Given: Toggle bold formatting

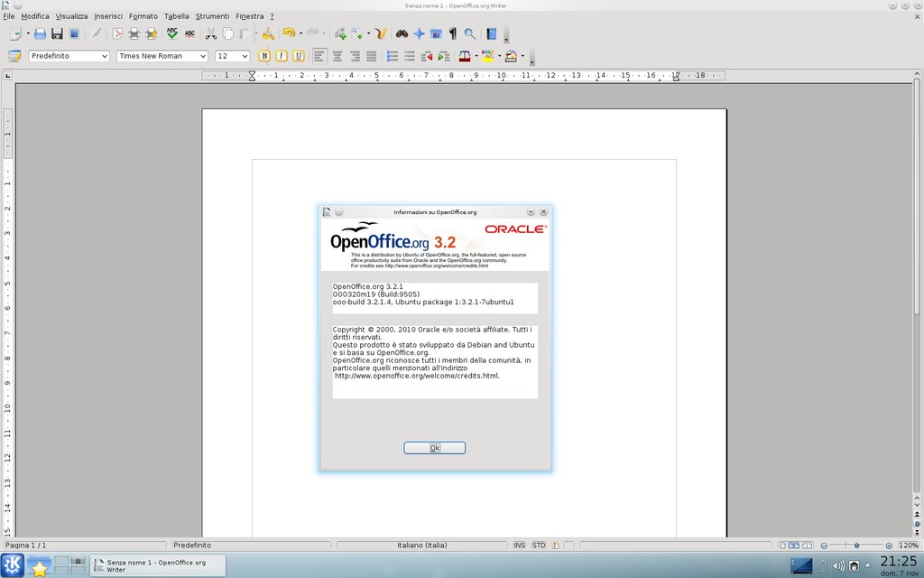Looking at the screenshot, I should (x=263, y=55).
